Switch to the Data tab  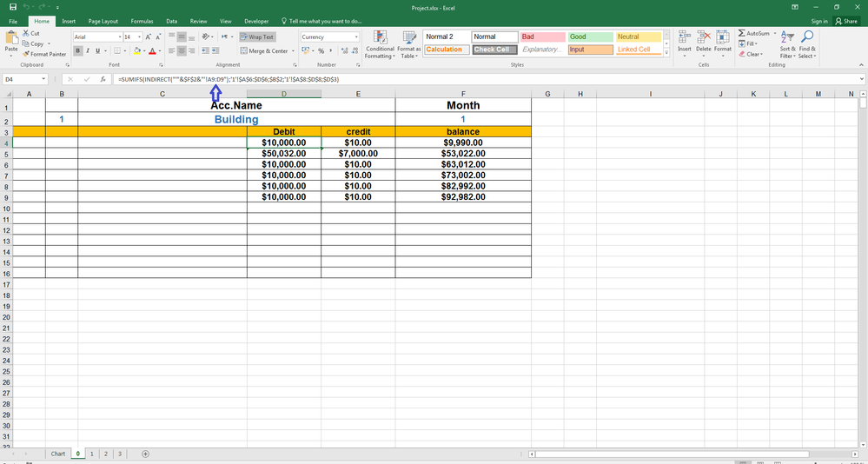pos(172,21)
